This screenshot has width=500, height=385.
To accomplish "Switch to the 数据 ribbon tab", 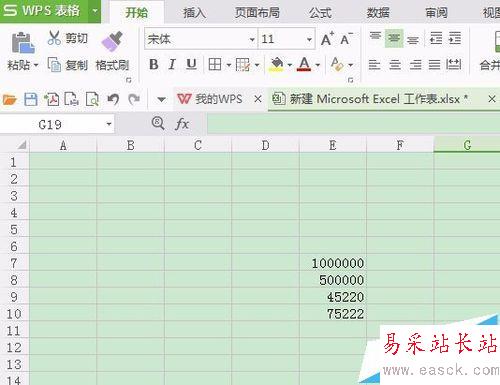I will coord(378,13).
